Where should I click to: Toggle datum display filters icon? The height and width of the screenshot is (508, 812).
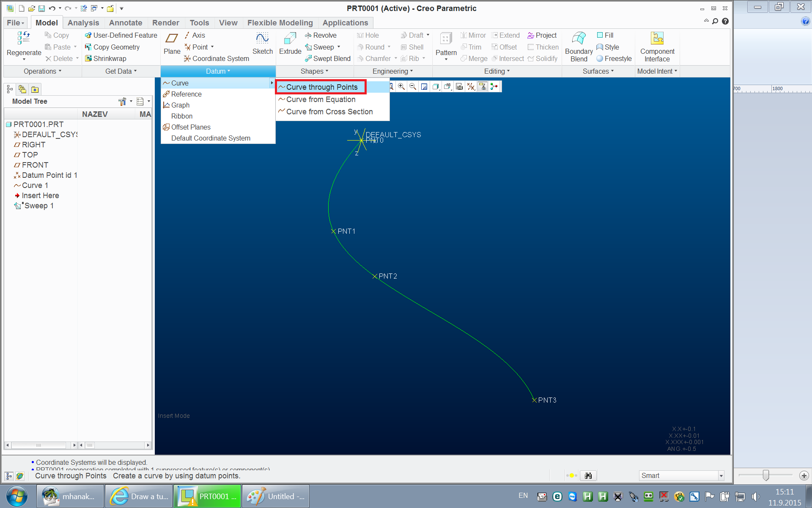pyautogui.click(x=471, y=86)
